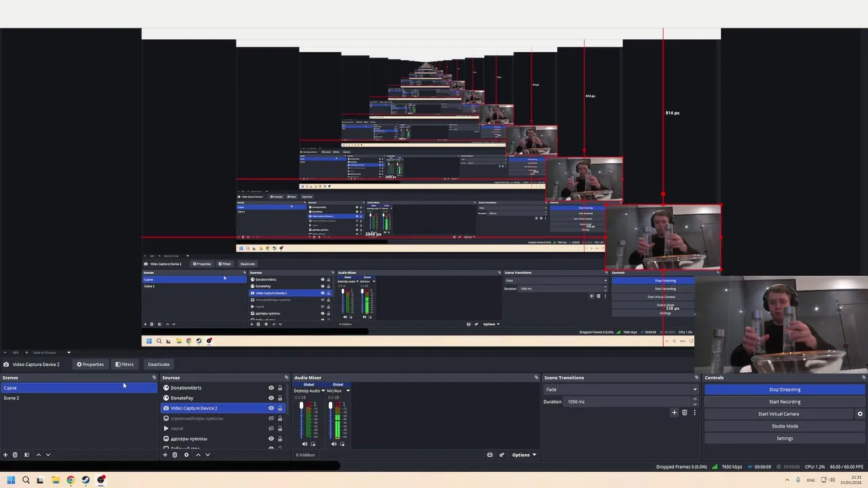Toggle audio monitoring for Desktop Audio

(313, 444)
